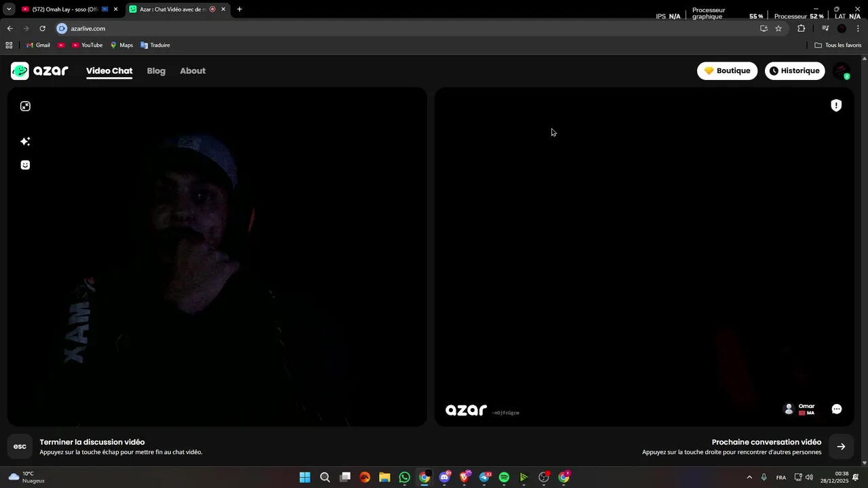Switch the FRA keyboard language
Image resolution: width=868 pixels, height=488 pixels.
(x=781, y=477)
